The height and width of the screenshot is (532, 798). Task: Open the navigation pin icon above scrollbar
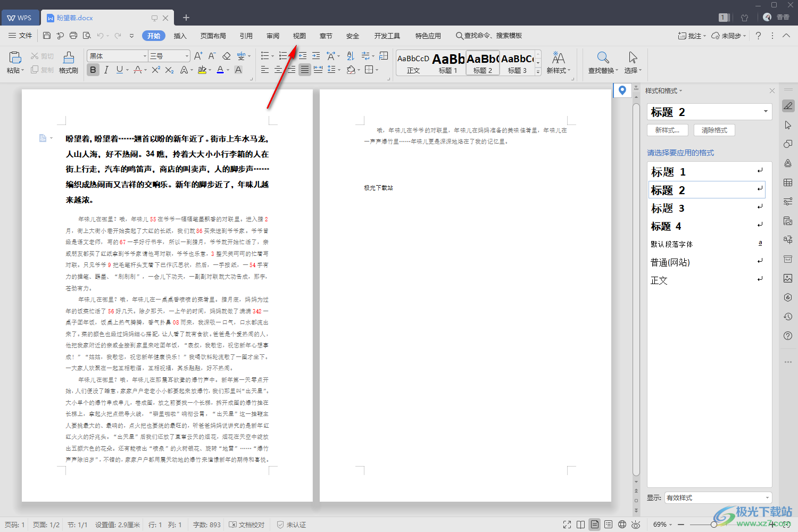pyautogui.click(x=622, y=90)
